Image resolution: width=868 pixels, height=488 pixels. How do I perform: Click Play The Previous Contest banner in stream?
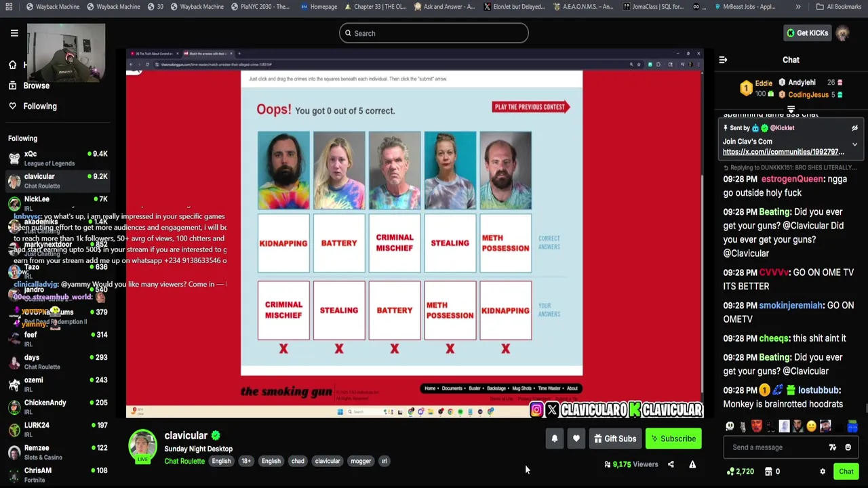531,106
